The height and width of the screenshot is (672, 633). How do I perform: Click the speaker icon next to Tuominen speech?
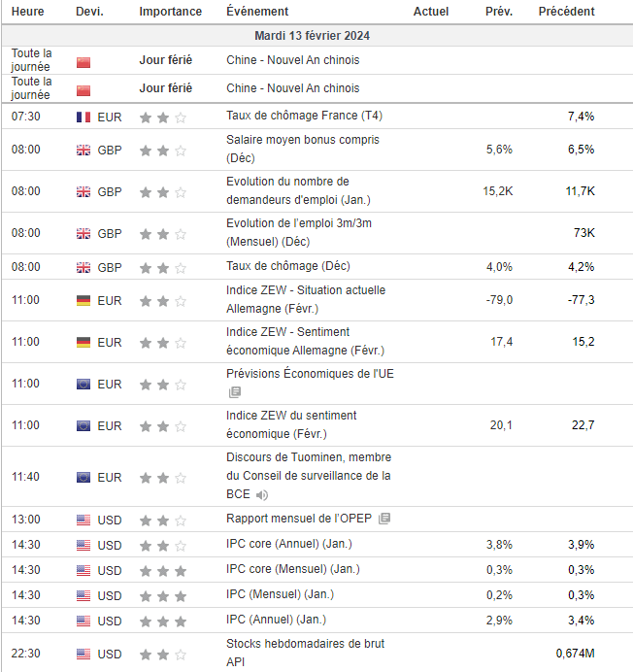[x=262, y=495]
